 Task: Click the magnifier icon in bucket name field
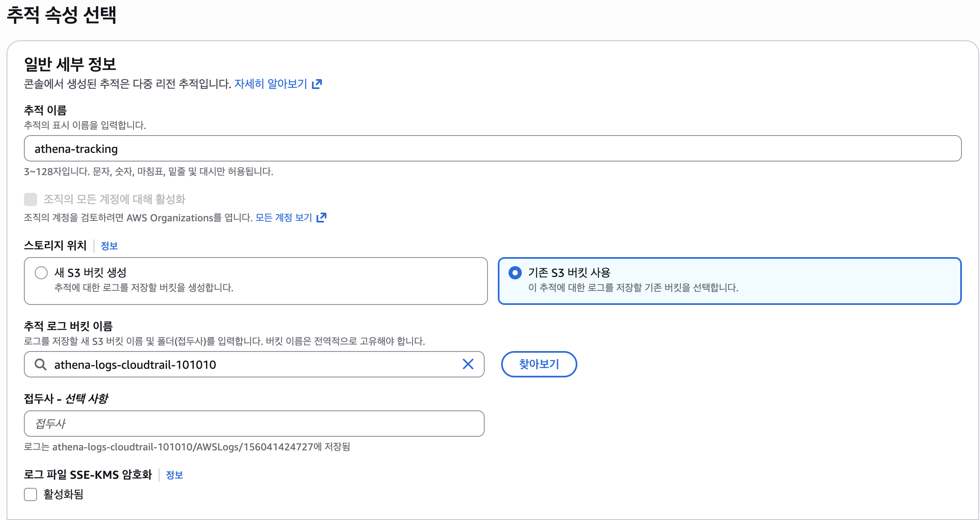pos(40,364)
